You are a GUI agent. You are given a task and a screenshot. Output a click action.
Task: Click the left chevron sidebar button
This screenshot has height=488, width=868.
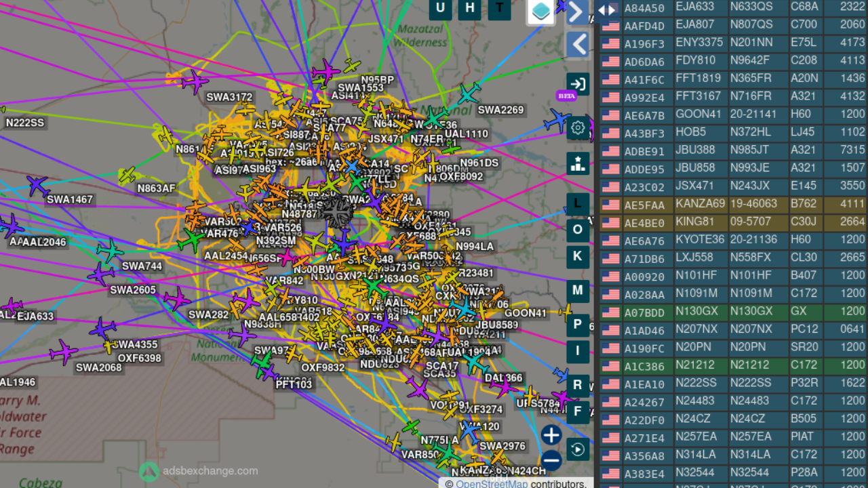point(578,45)
